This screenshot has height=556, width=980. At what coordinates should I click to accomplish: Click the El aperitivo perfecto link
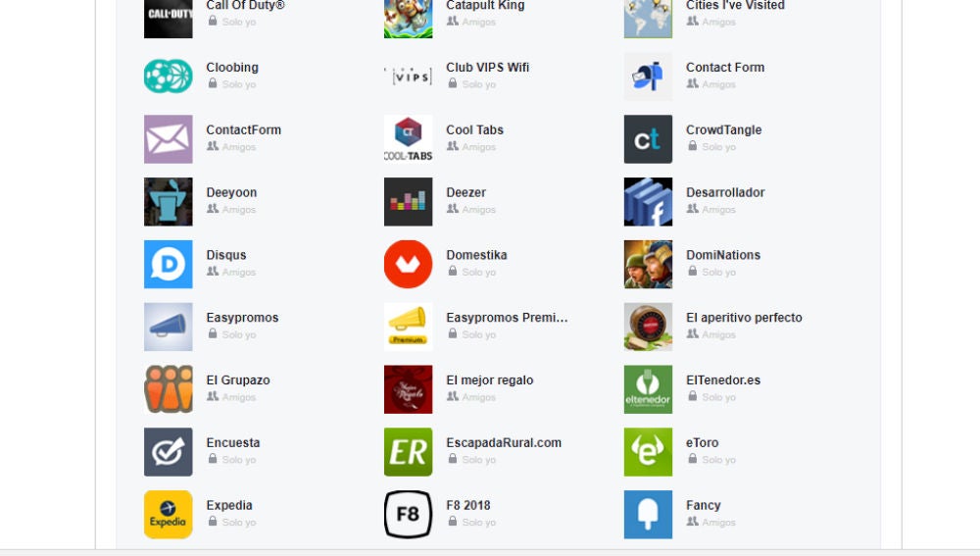tap(744, 318)
